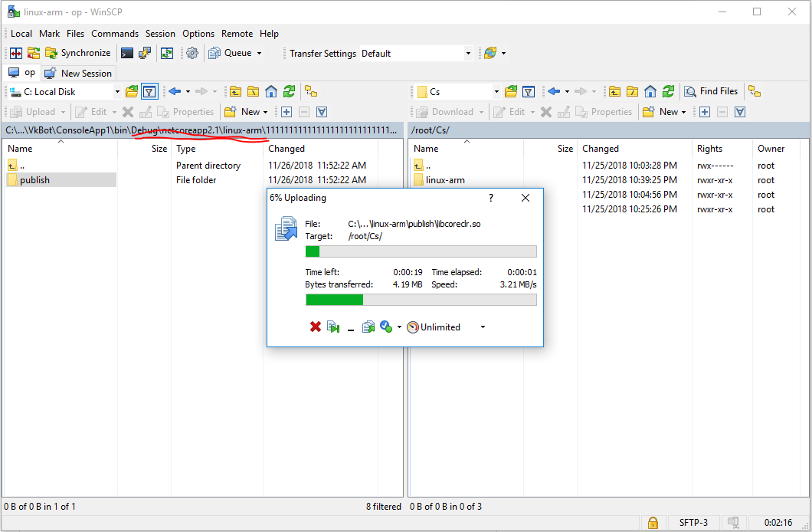Click remote panel Select All check icon
The height and width of the screenshot is (532, 812).
tap(740, 111)
